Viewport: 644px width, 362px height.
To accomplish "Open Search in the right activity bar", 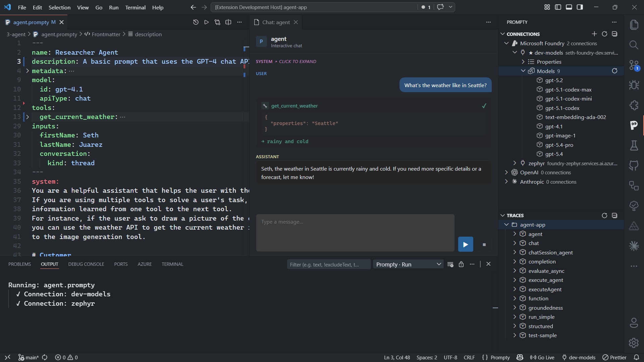I will [634, 45].
